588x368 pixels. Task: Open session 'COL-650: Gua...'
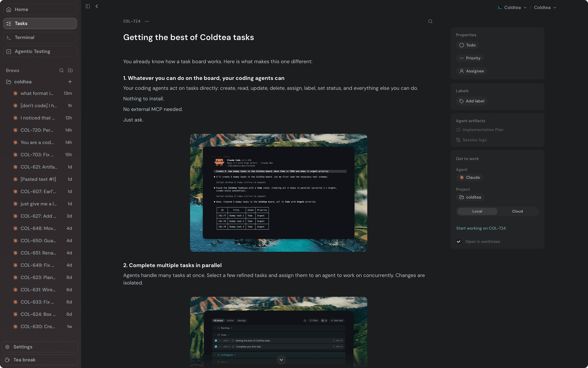(x=43, y=241)
